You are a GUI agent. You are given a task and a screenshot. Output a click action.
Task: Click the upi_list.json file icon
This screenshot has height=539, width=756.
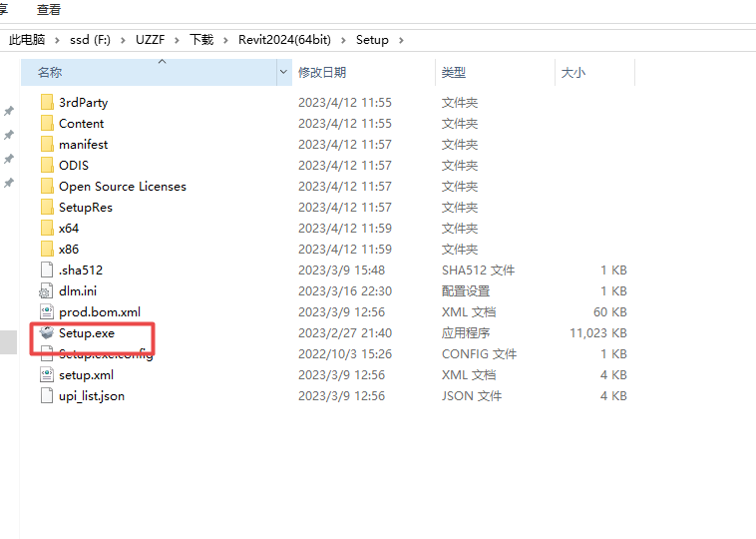point(46,396)
